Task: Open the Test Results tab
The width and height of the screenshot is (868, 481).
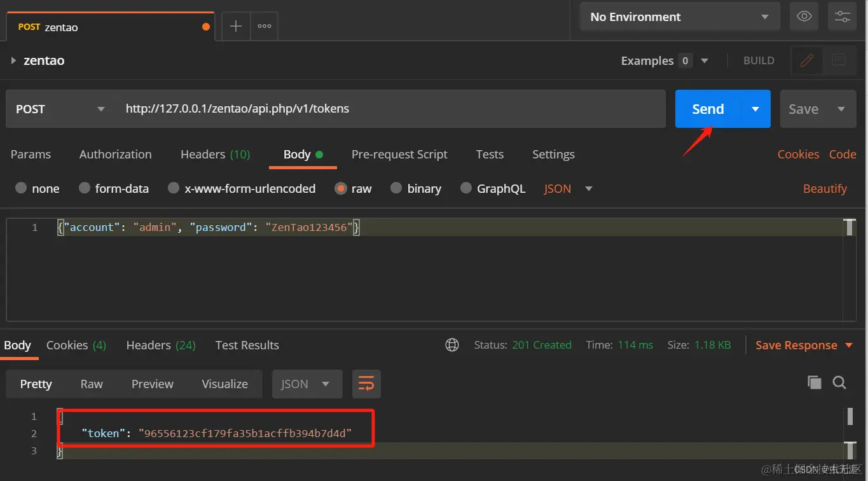Action: coord(247,345)
